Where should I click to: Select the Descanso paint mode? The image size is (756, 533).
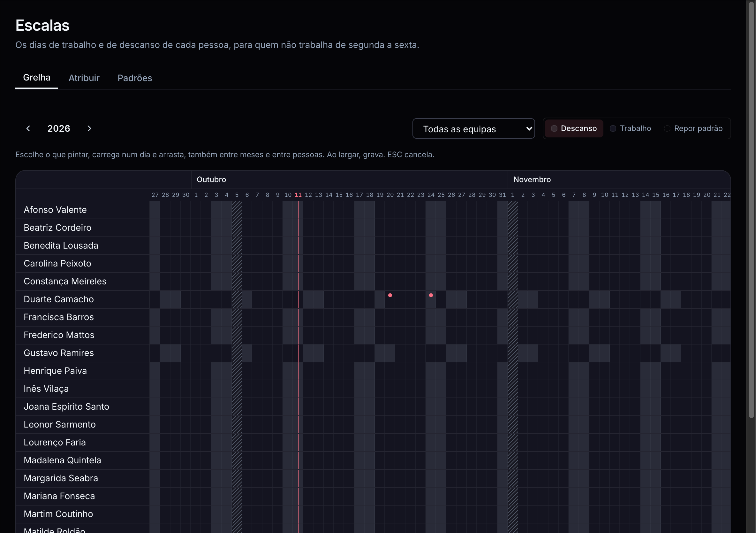tap(574, 128)
